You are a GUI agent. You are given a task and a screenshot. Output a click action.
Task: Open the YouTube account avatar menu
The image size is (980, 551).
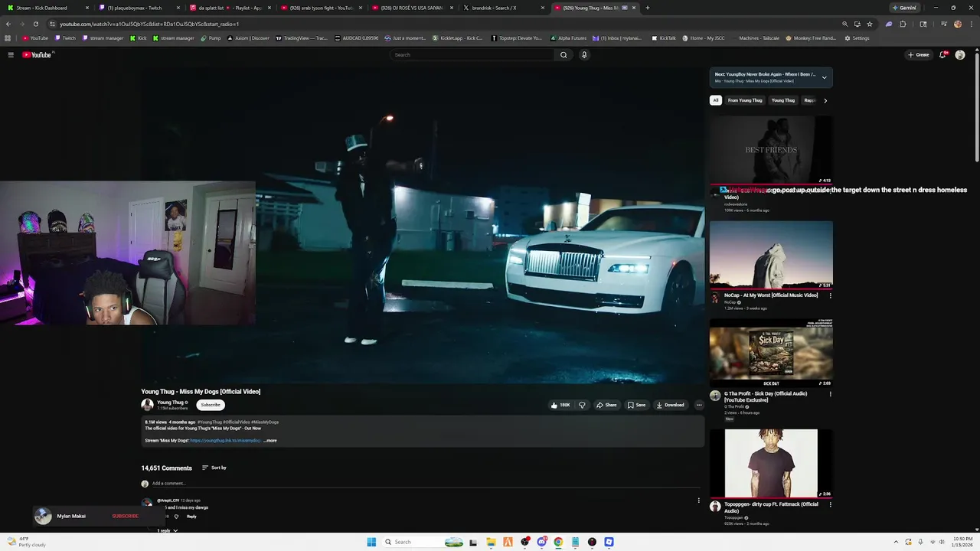[x=960, y=55]
